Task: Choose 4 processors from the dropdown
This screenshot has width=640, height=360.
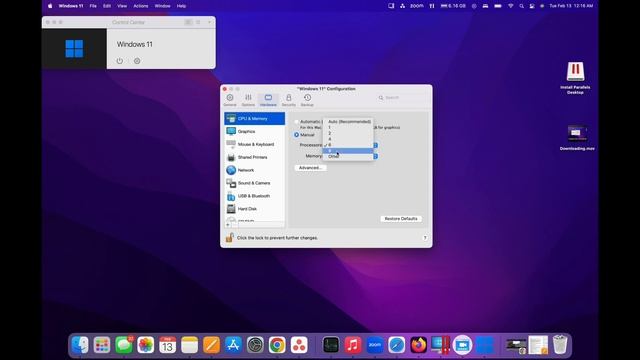Action: pos(348,139)
